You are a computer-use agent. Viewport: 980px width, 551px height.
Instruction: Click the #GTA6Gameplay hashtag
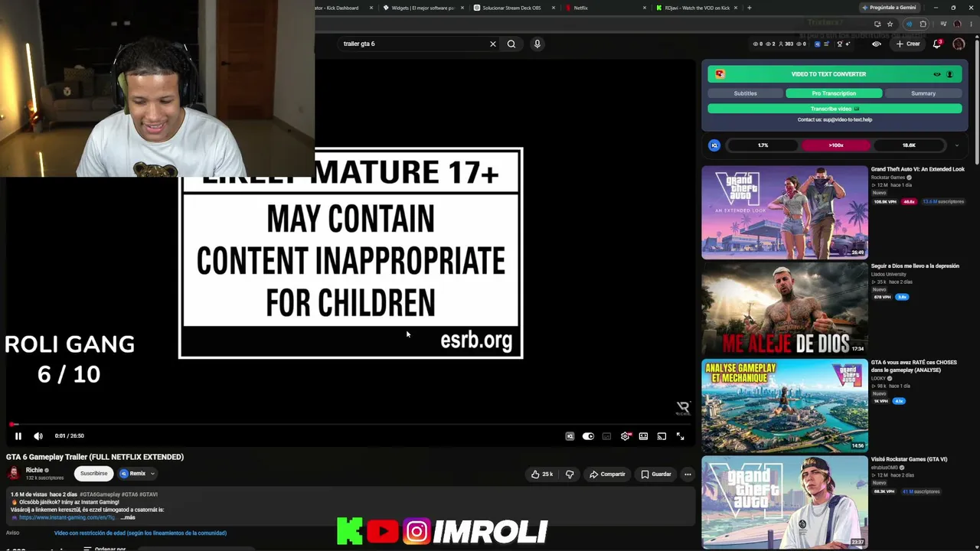pyautogui.click(x=99, y=494)
